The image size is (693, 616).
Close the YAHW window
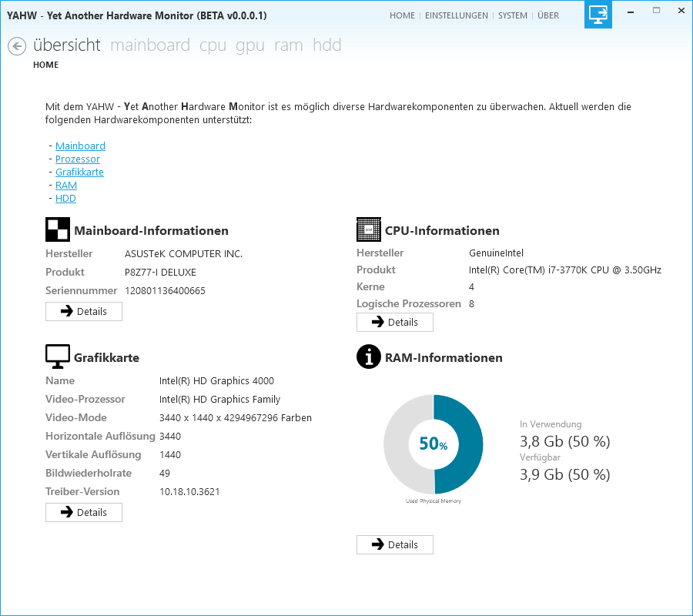(681, 11)
